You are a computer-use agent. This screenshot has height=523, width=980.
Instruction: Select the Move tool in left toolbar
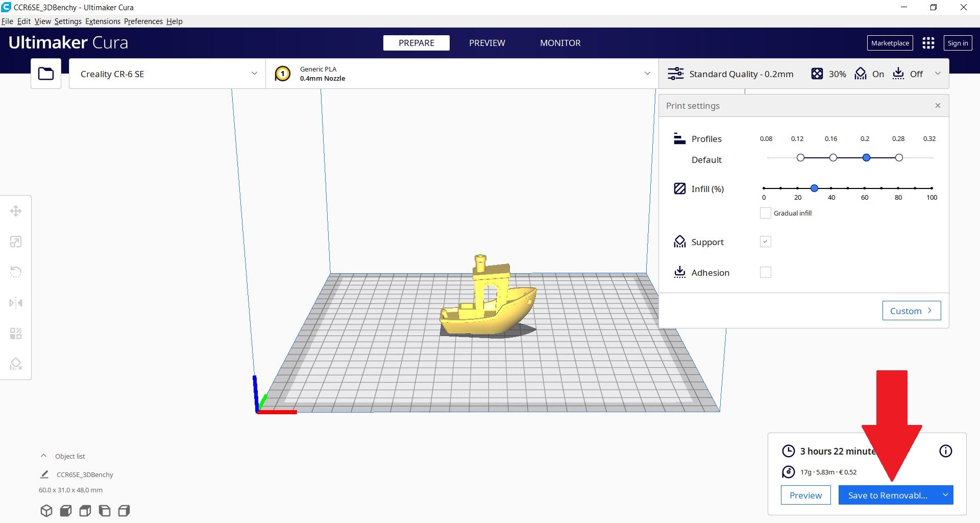pos(16,211)
